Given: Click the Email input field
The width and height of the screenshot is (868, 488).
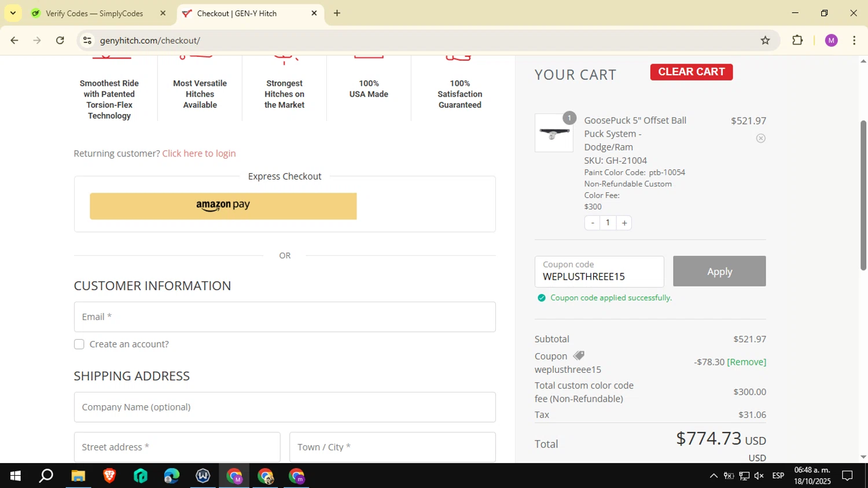Looking at the screenshot, I should click(285, 317).
